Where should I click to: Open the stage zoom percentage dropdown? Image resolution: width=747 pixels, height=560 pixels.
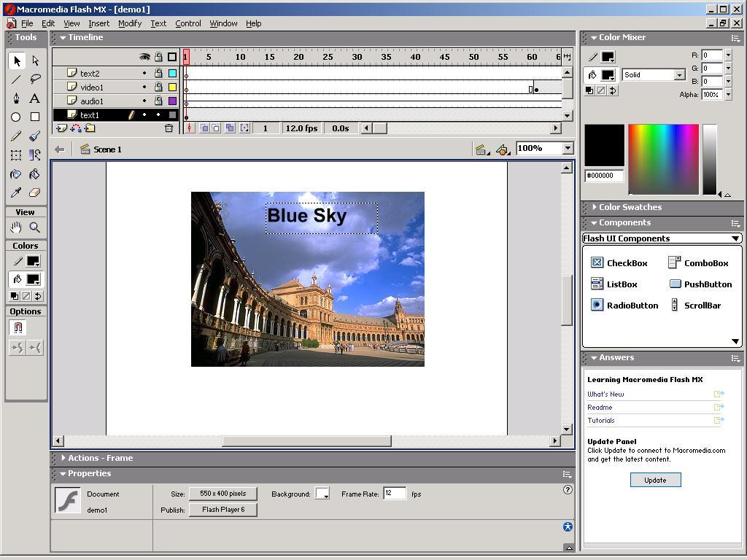(568, 149)
